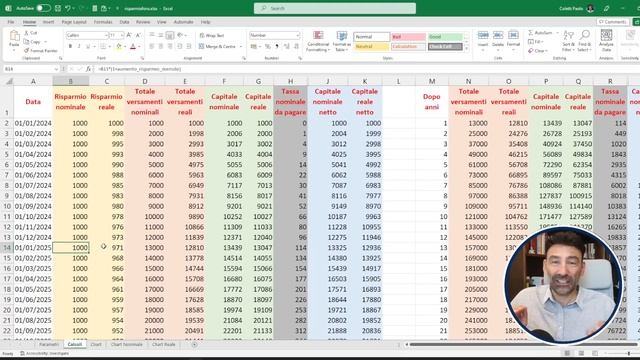The height and width of the screenshot is (360, 640).
Task: Click the Conditional Formatting icon
Action: [318, 36]
